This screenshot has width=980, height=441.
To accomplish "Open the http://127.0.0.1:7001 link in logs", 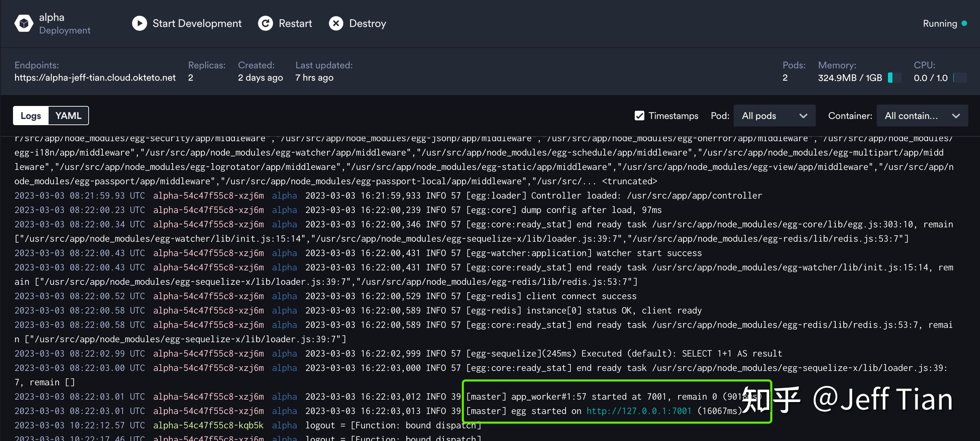I will click(639, 411).
